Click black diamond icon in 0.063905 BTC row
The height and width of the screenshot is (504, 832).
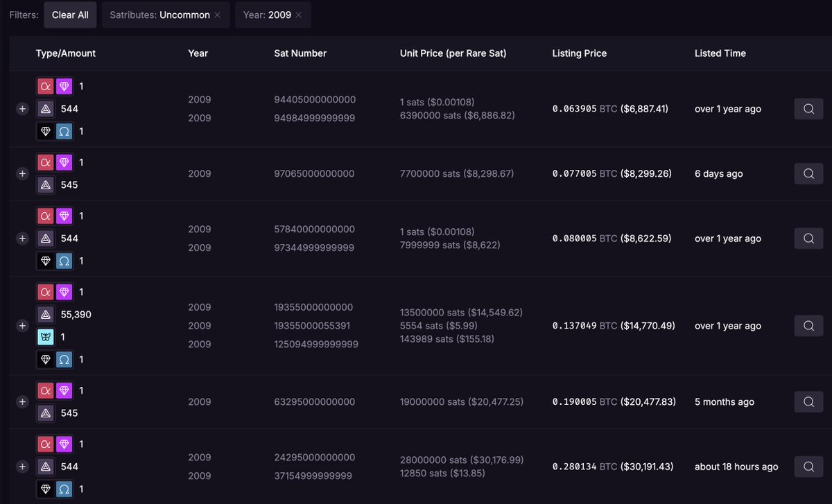pos(46,132)
